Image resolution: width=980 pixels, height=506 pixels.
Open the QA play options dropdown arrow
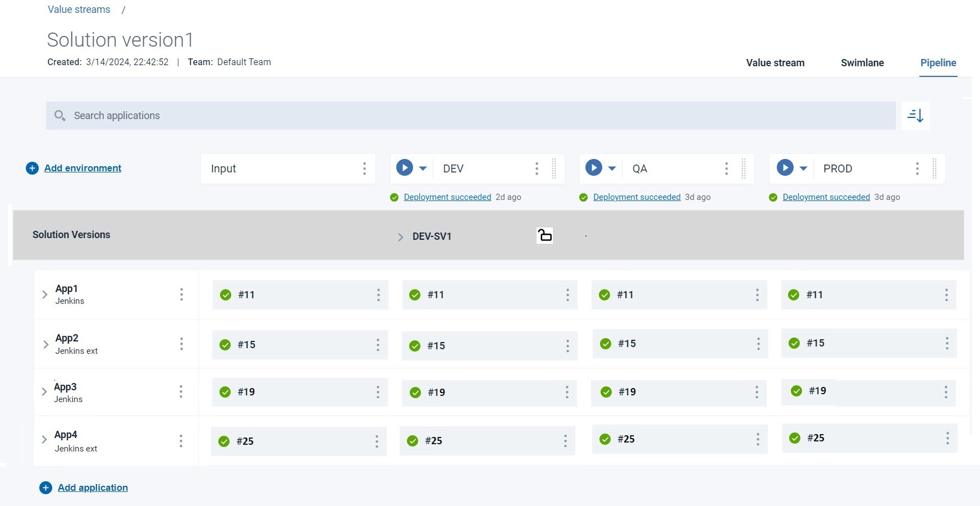point(612,168)
